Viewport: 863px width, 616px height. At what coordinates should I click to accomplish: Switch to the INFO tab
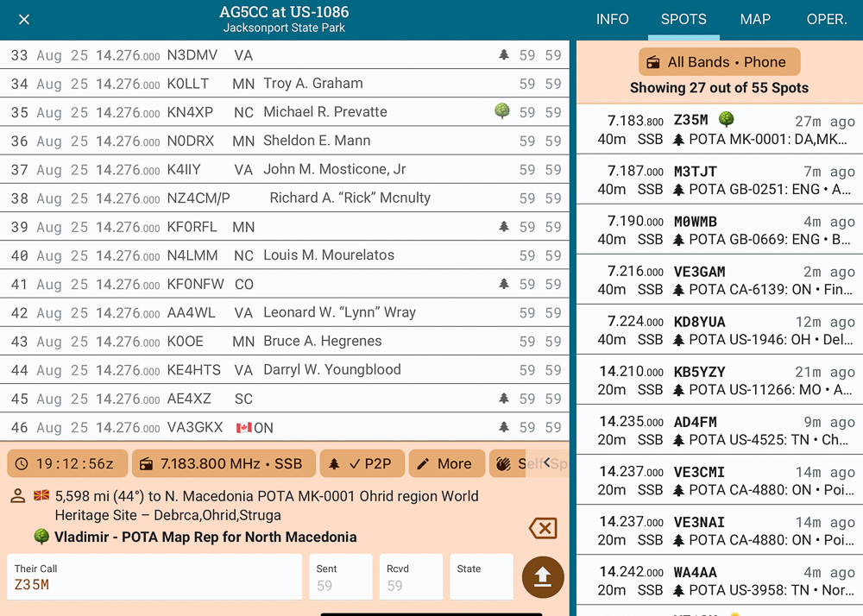coord(612,20)
